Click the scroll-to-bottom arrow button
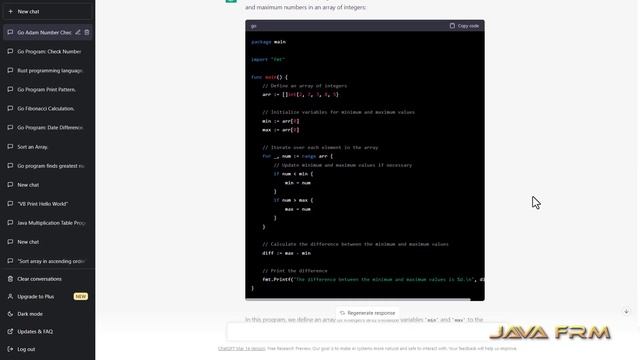The width and height of the screenshot is (640, 360). [x=626, y=311]
